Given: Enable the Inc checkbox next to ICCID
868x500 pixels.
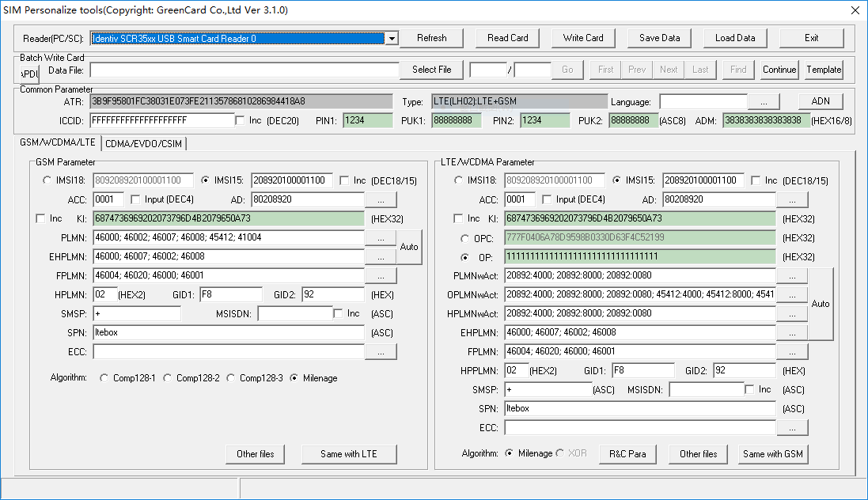Looking at the screenshot, I should pos(241,120).
